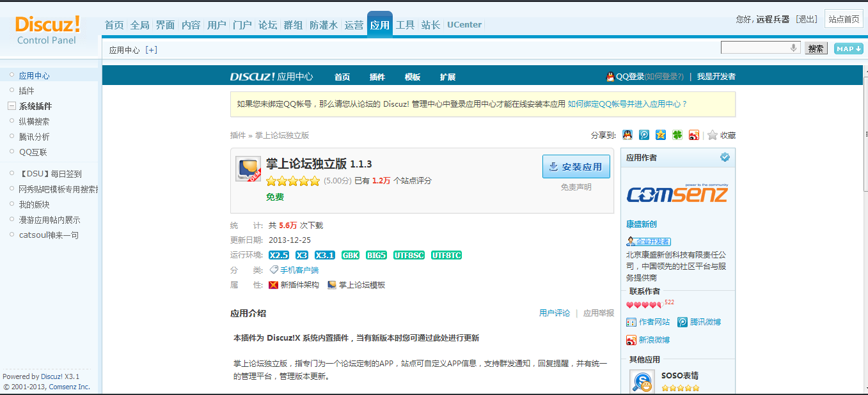Screen dimensions: 868x395
Task: Click the Discuz! 应用中心 logo
Action: (271, 77)
